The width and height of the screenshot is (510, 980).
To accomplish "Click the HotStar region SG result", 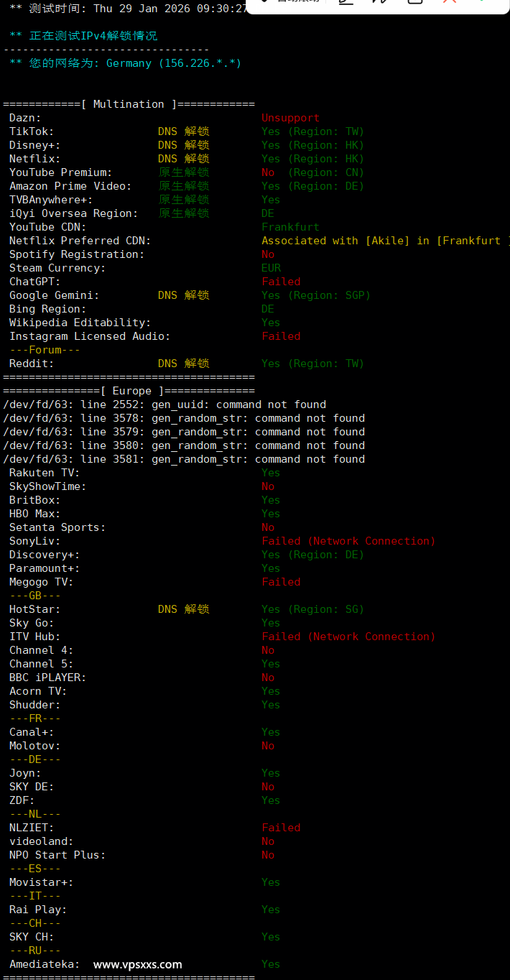I will (312, 609).
